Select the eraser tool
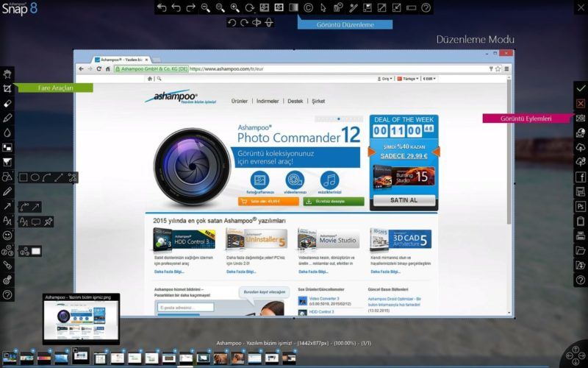 coord(7,103)
